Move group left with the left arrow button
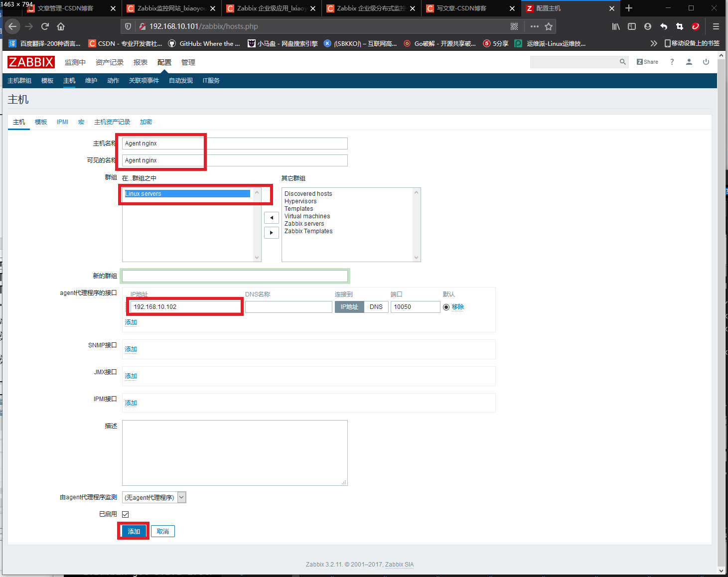The image size is (728, 577). click(x=272, y=218)
